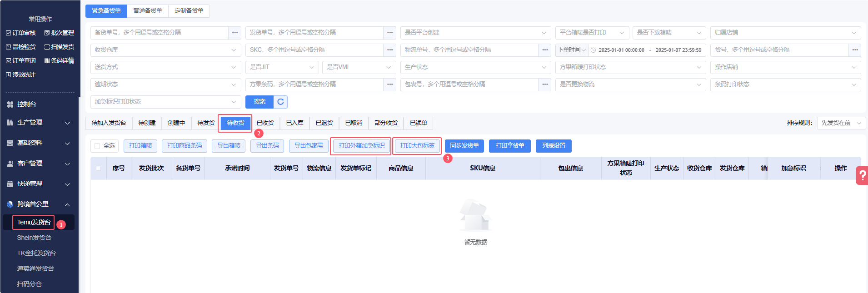Screen dimensions: 868x293
Task: Select 待发货 status tab
Action: 206,123
